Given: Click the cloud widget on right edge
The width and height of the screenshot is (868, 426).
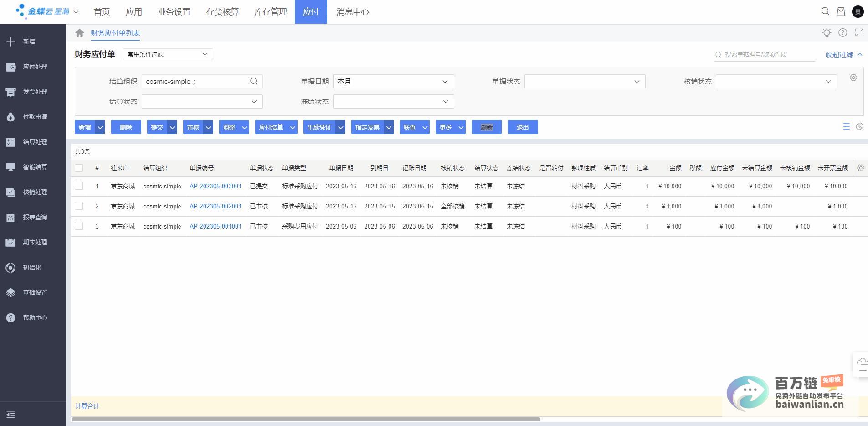Looking at the screenshot, I should [x=862, y=364].
